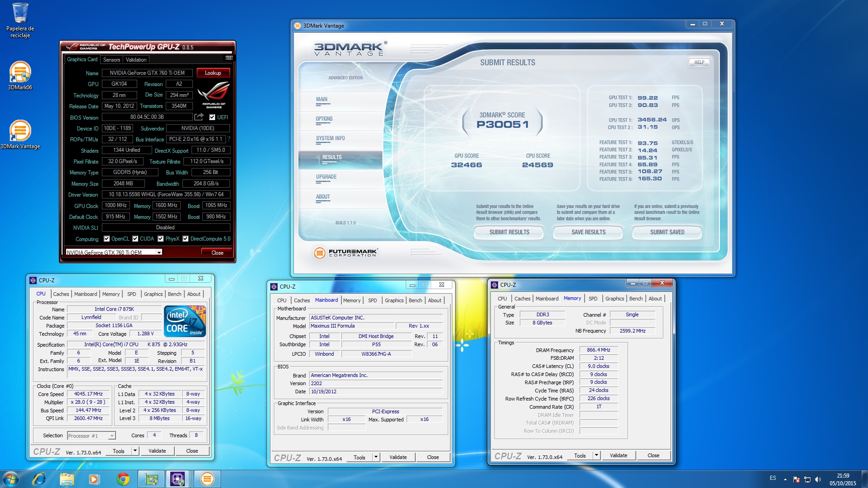Expand the Tools arrow in CPU-Z Mainboard window
The width and height of the screenshot is (868, 488).
coord(376,457)
